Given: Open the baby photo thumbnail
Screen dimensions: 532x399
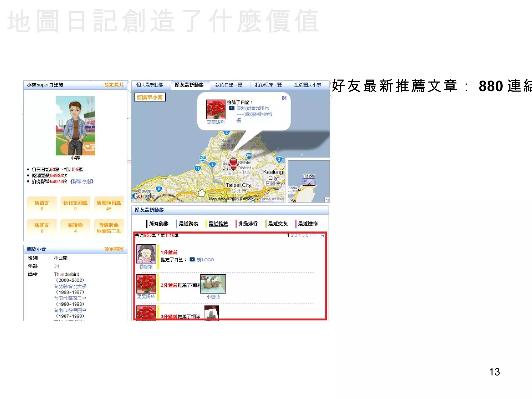Looking at the screenshot, I should 213,284.
